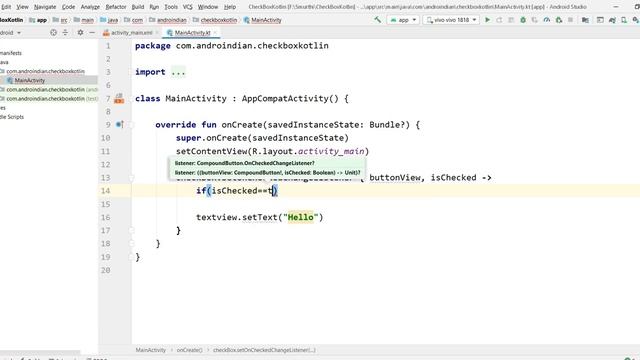
Task: Open the Build menu
Action: click(138, 7)
